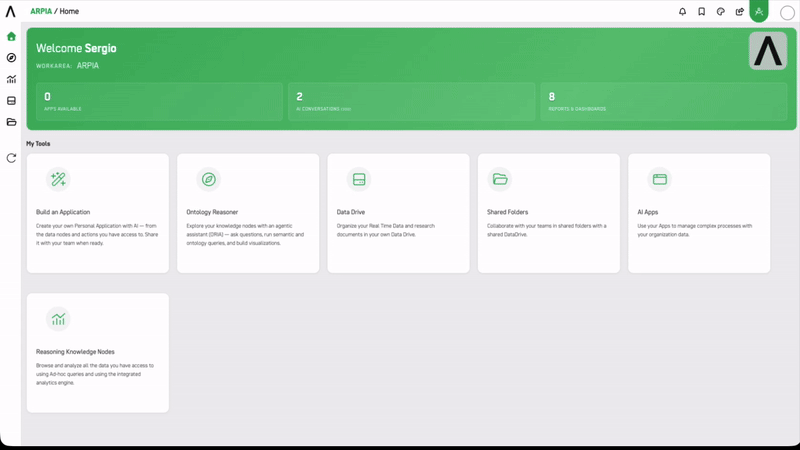This screenshot has height=450, width=800.
Task: Click the AI Apps window icon
Action: pyautogui.click(x=660, y=179)
